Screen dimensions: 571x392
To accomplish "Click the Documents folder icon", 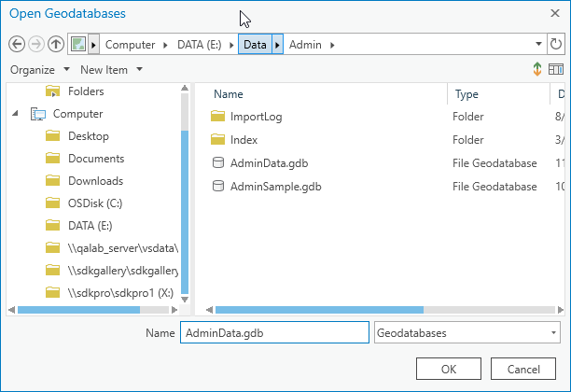I will pyautogui.click(x=53, y=158).
